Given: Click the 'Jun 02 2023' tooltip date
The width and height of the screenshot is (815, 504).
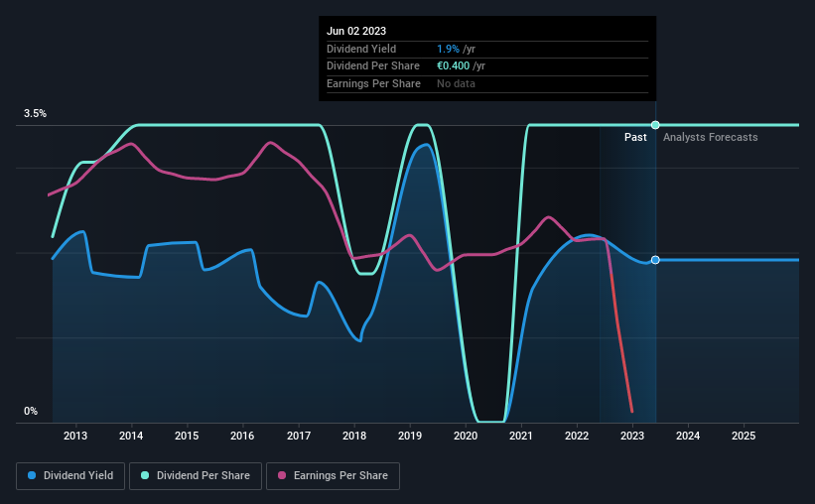Looking at the screenshot, I should point(356,31).
